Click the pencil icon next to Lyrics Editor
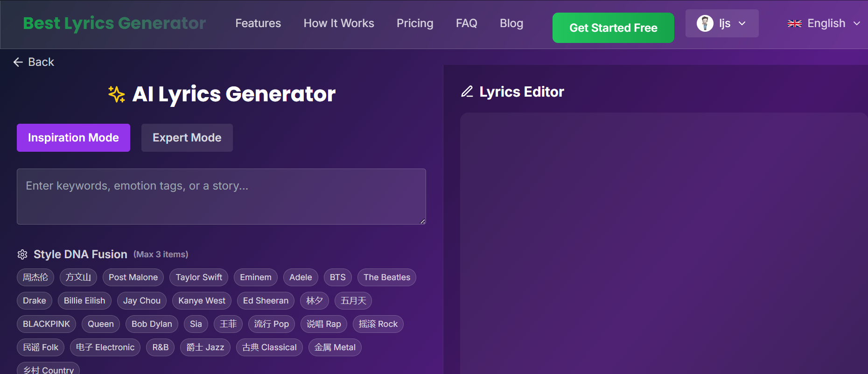 (x=467, y=92)
